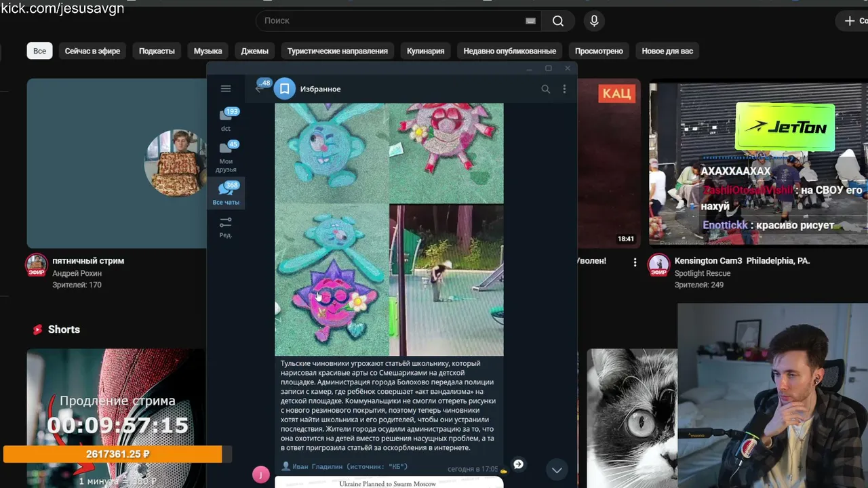Image resolution: width=868 pixels, height=488 pixels.
Task: Select the Новое для вас chip
Action: pos(667,51)
